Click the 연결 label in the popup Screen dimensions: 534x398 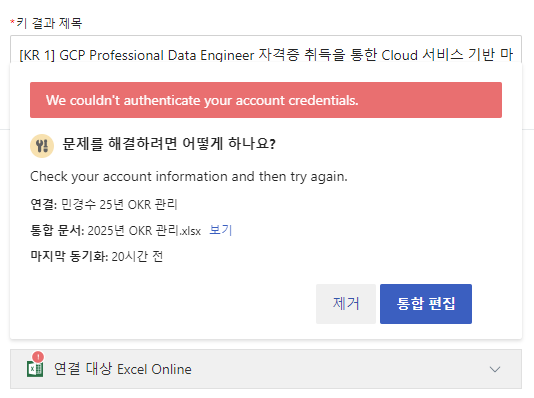click(x=44, y=205)
